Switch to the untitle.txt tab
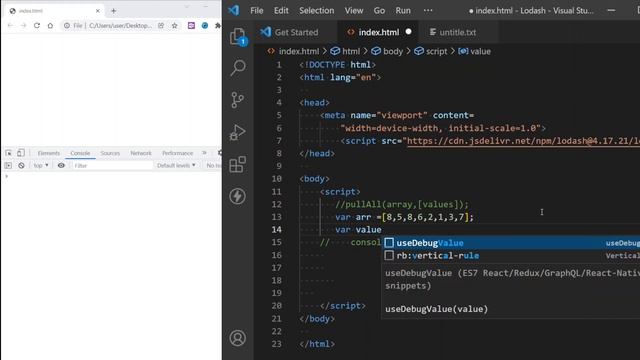Image resolution: width=640 pixels, height=360 pixels. click(x=458, y=32)
